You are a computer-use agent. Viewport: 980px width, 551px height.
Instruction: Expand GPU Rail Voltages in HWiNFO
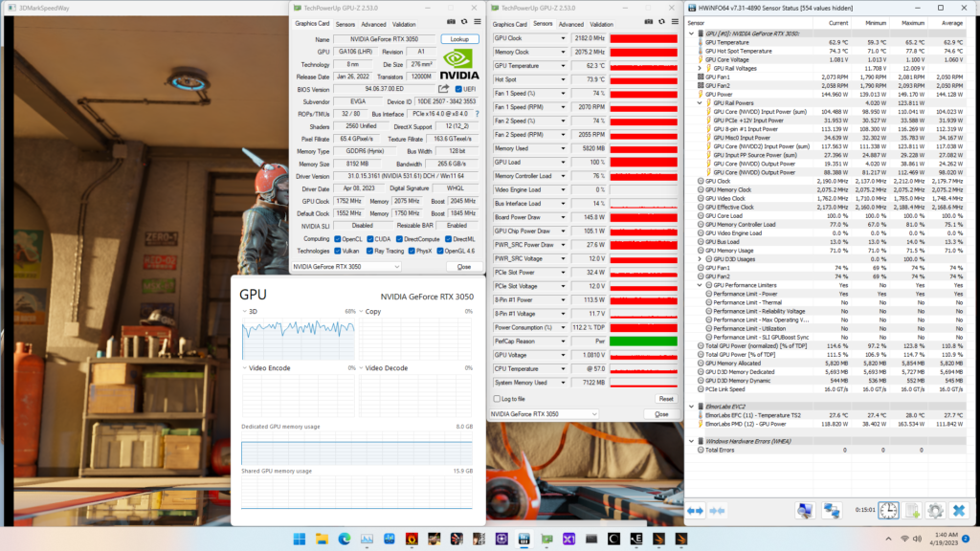point(700,68)
